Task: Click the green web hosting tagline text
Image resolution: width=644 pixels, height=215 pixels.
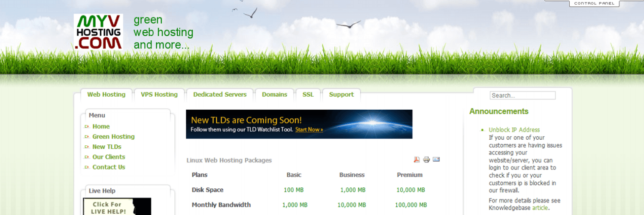Action: pos(164,32)
